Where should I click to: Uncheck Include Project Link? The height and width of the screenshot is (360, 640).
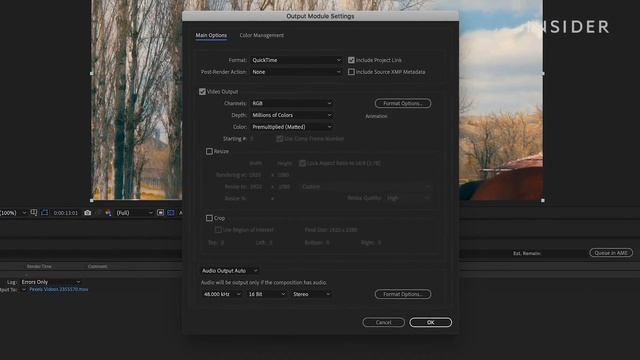click(x=351, y=60)
